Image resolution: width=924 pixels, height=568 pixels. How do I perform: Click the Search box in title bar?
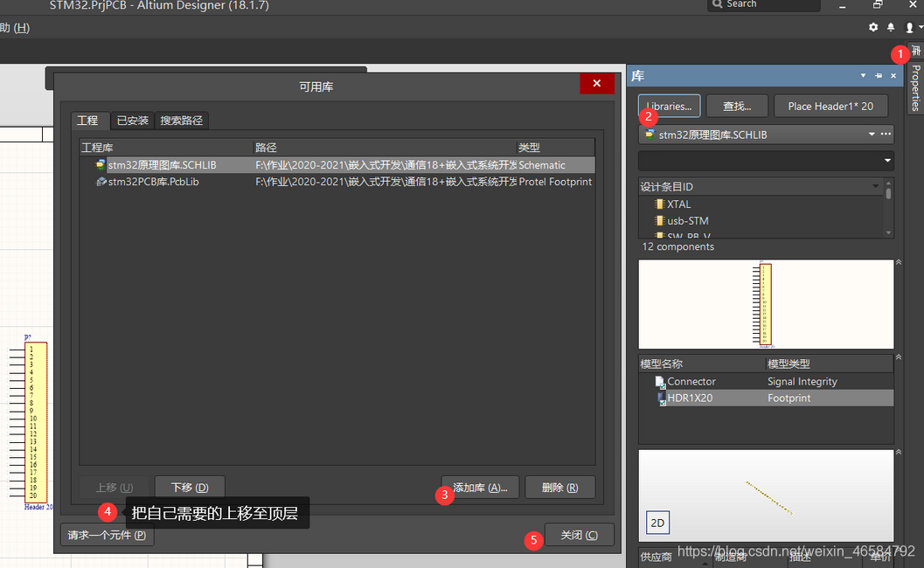[764, 4]
